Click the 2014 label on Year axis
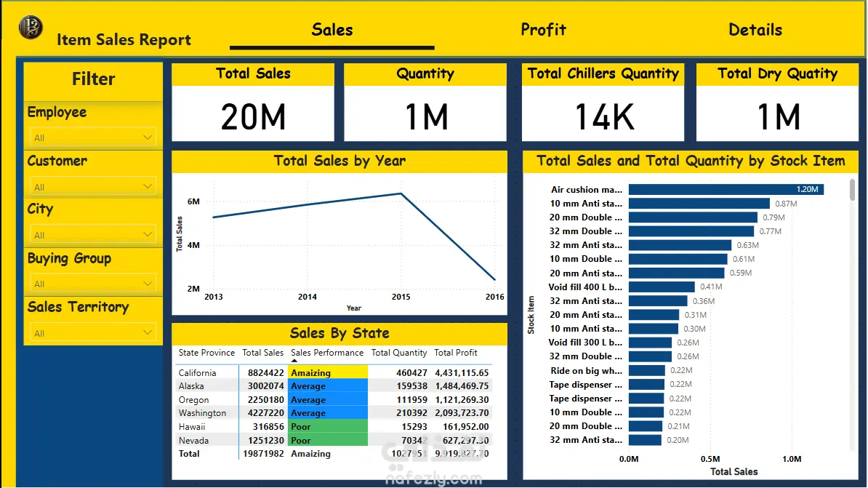The image size is (868, 488). tap(308, 296)
